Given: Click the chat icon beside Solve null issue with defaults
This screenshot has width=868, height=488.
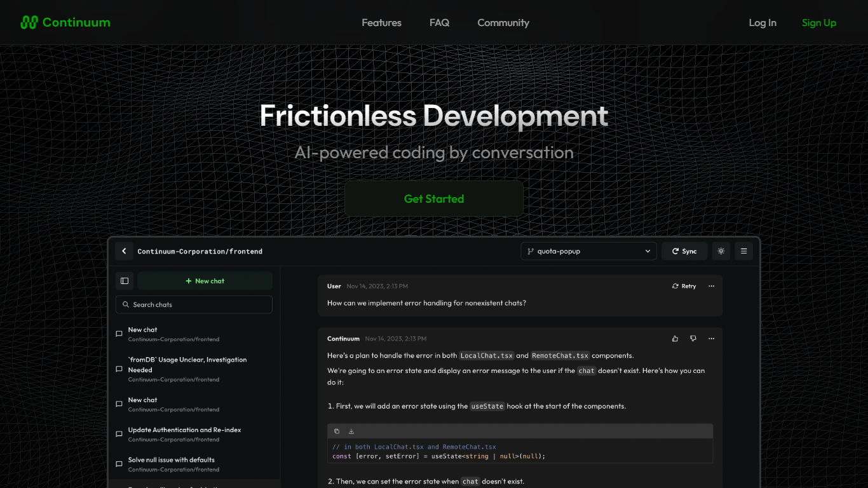Looking at the screenshot, I should tap(119, 464).
